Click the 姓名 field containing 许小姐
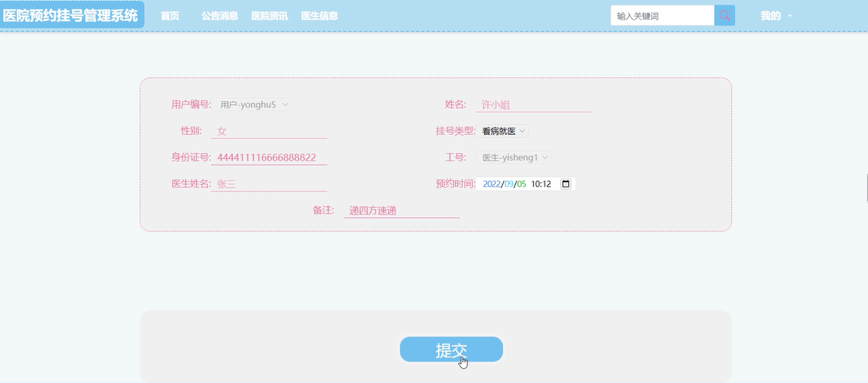Viewport: 868px width, 383px height. pyautogui.click(x=533, y=105)
